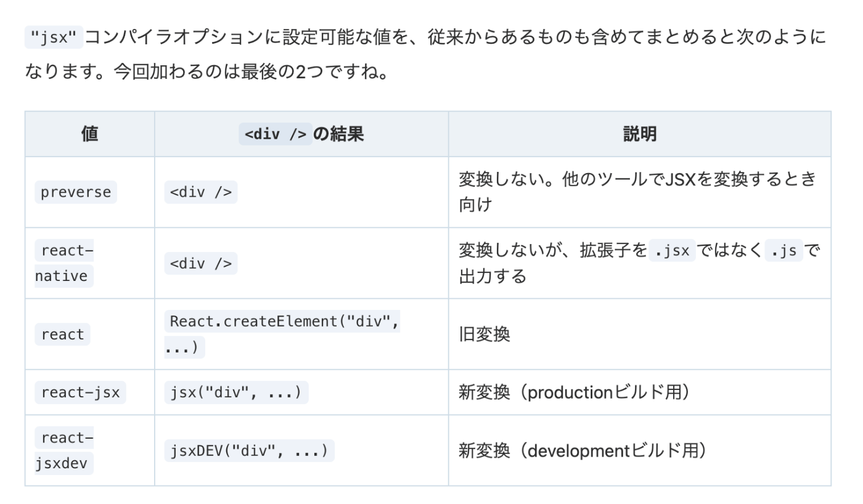Click the jsx("div", ...) code
The width and height of the screenshot is (863, 504).
236,392
